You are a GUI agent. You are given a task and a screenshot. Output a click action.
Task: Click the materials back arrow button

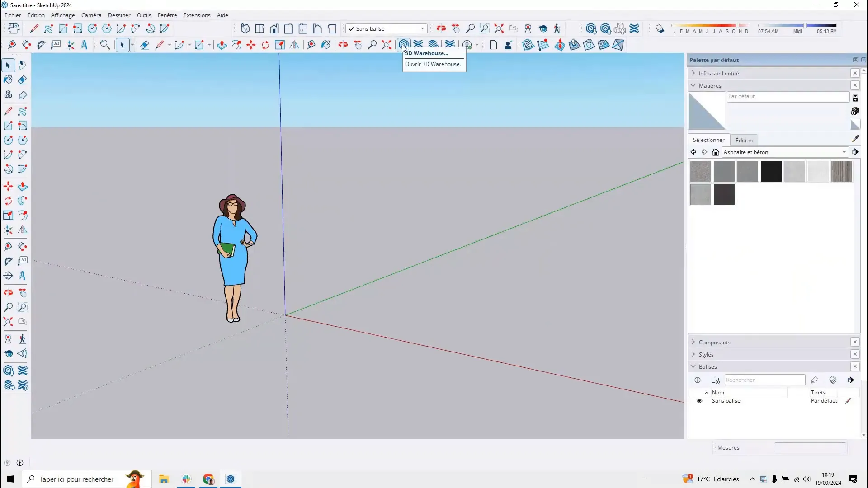point(693,152)
